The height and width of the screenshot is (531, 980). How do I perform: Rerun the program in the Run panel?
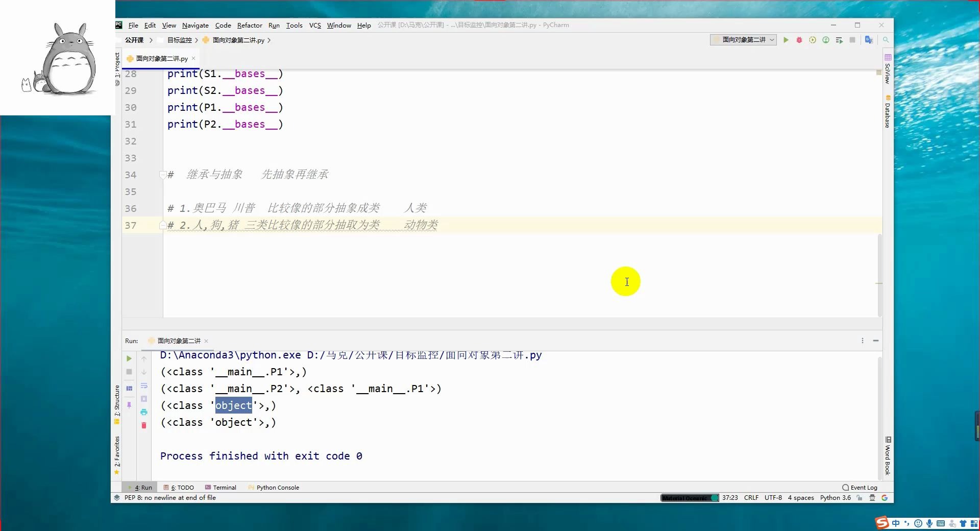click(129, 358)
